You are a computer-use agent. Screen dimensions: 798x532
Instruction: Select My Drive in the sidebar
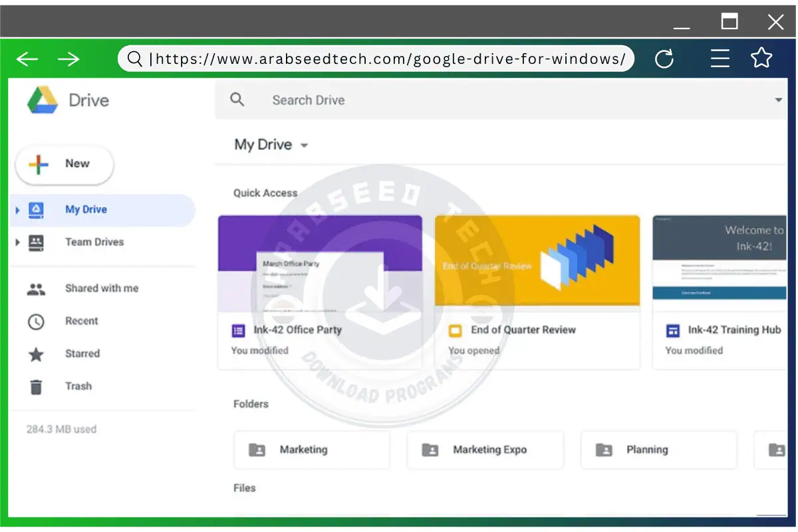(86, 209)
